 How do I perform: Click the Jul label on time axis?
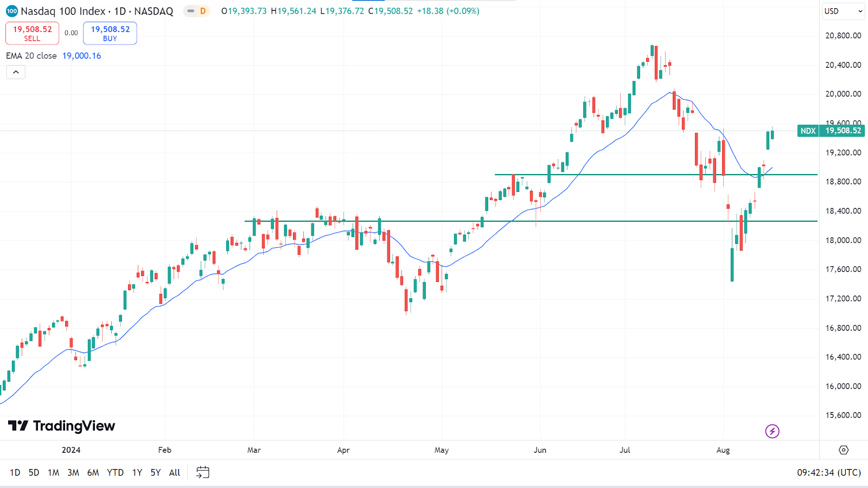tap(625, 450)
